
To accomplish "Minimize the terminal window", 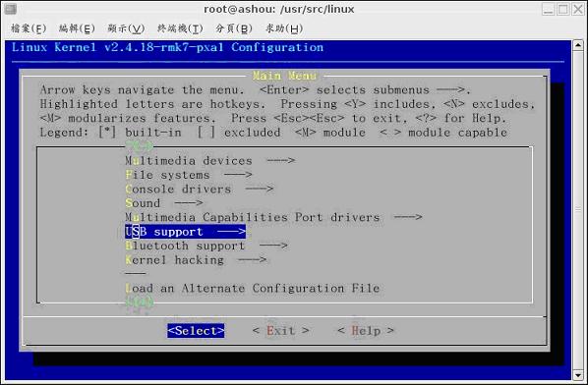I will point(549,9).
